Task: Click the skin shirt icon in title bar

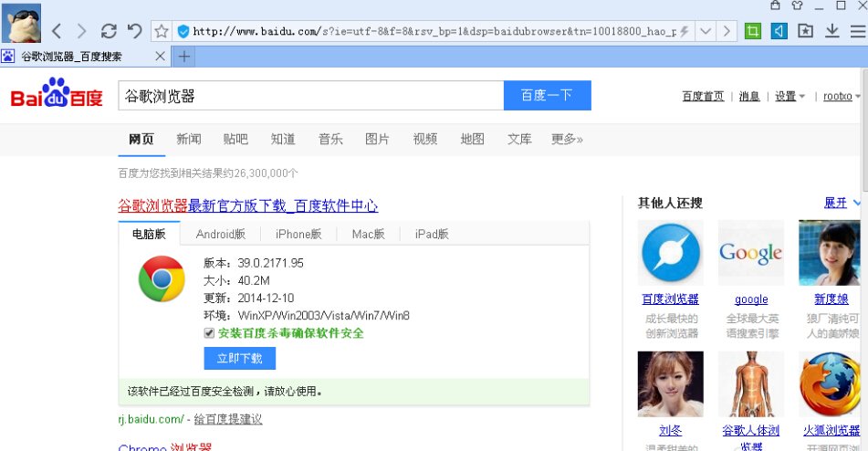Action: tap(797, 5)
